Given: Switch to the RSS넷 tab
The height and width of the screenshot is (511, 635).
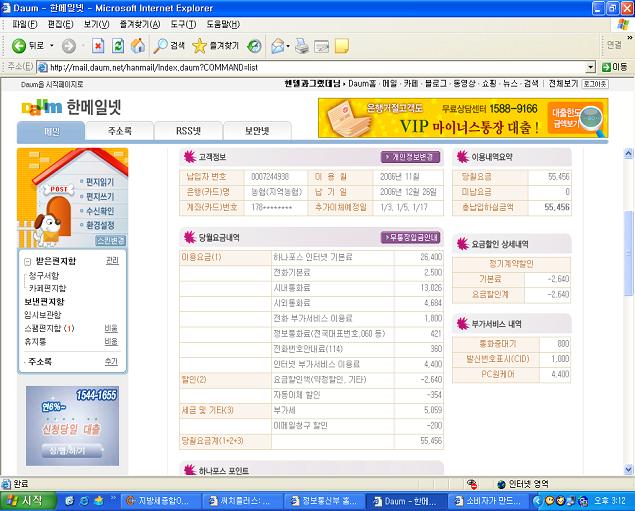Looking at the screenshot, I should coord(188,131).
